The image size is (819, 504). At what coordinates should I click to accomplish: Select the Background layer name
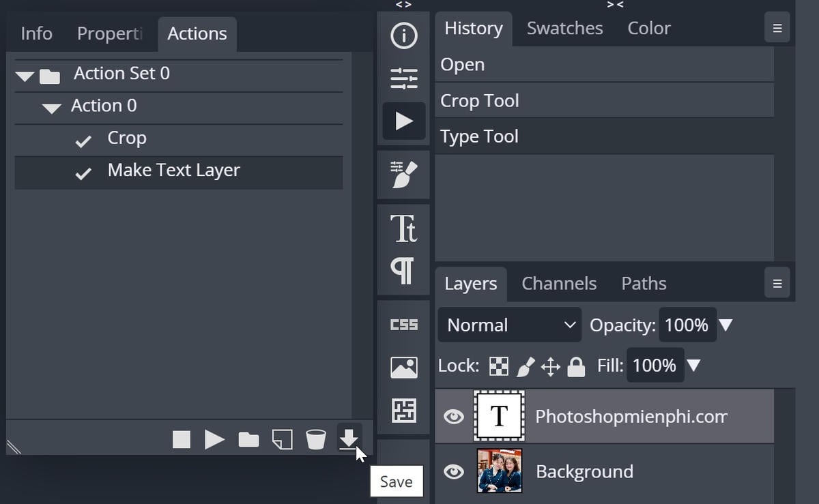(x=584, y=471)
